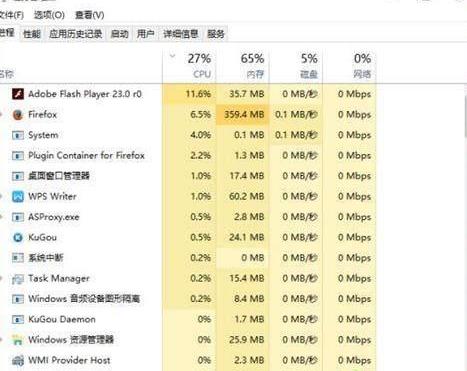Click the Windows 资源管理器 icon
The width and height of the screenshot is (467, 371).
point(18,340)
